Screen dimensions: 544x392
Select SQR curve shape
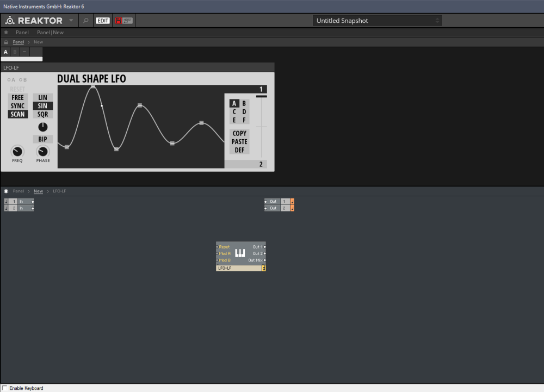[42, 114]
